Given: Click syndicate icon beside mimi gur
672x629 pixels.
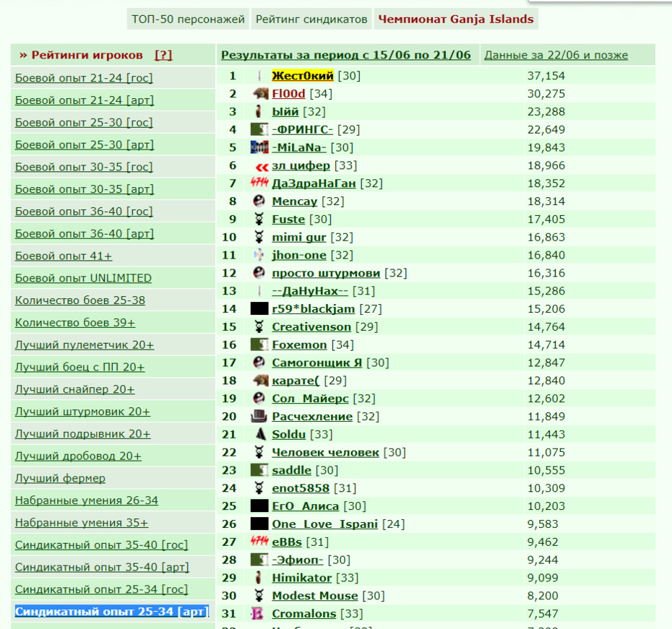Looking at the screenshot, I should [259, 237].
